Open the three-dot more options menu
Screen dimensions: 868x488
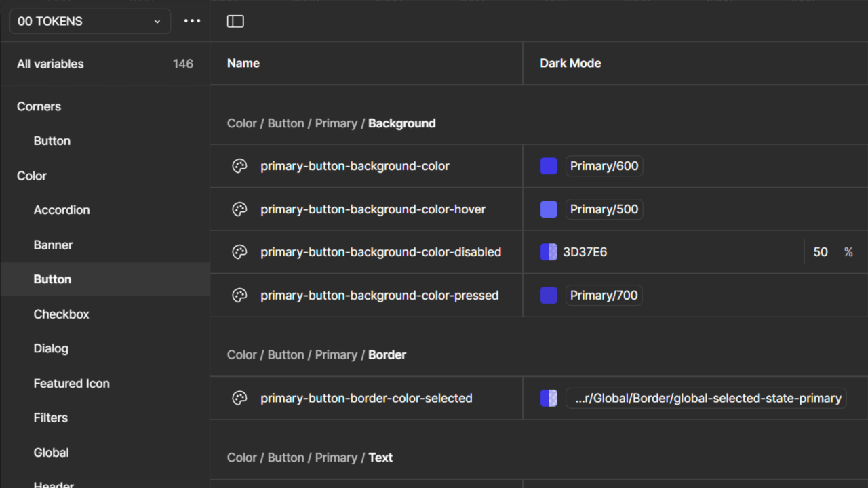[192, 21]
